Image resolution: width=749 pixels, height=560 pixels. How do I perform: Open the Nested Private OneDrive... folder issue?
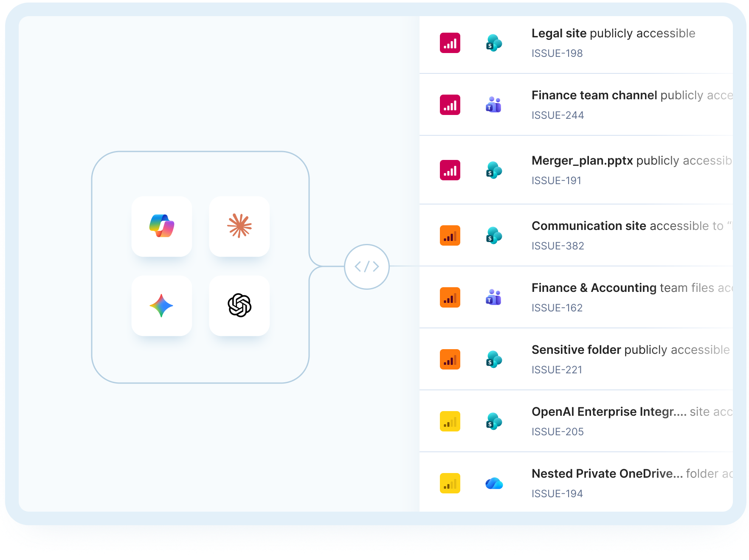click(x=632, y=474)
